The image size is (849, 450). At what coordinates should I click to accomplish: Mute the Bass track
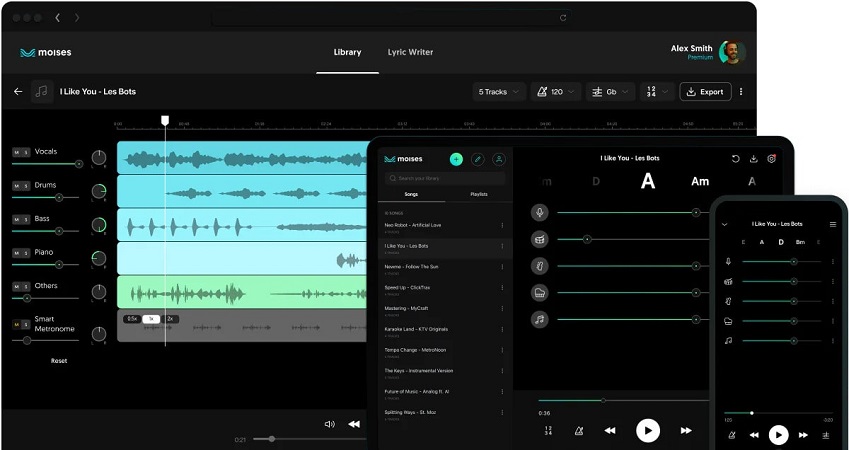tap(17, 219)
